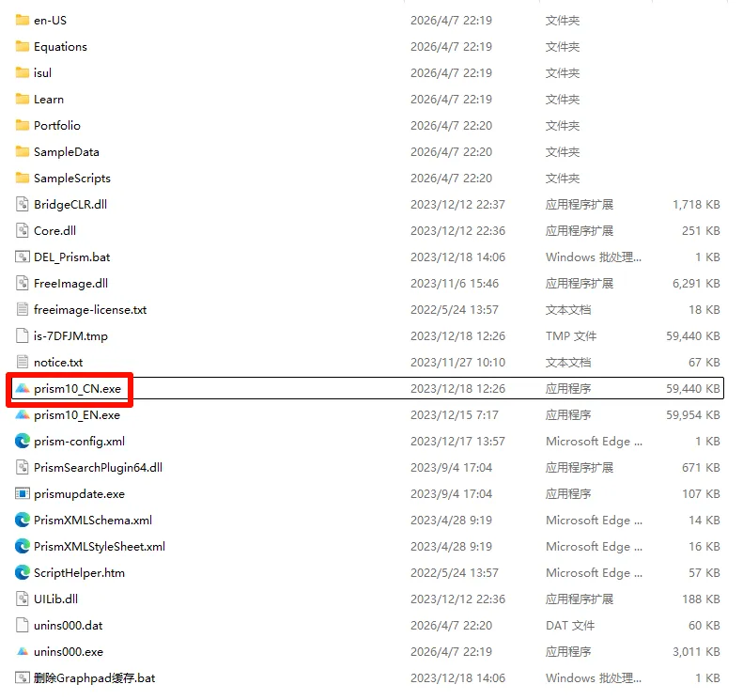Click the 3,011 KB size of unins000.exe
The height and width of the screenshot is (700, 743).
coord(696,652)
